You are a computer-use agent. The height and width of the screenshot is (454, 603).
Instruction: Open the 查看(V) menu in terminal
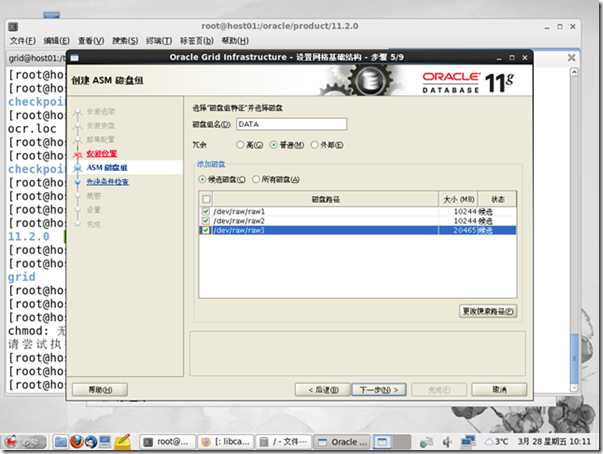click(x=91, y=41)
